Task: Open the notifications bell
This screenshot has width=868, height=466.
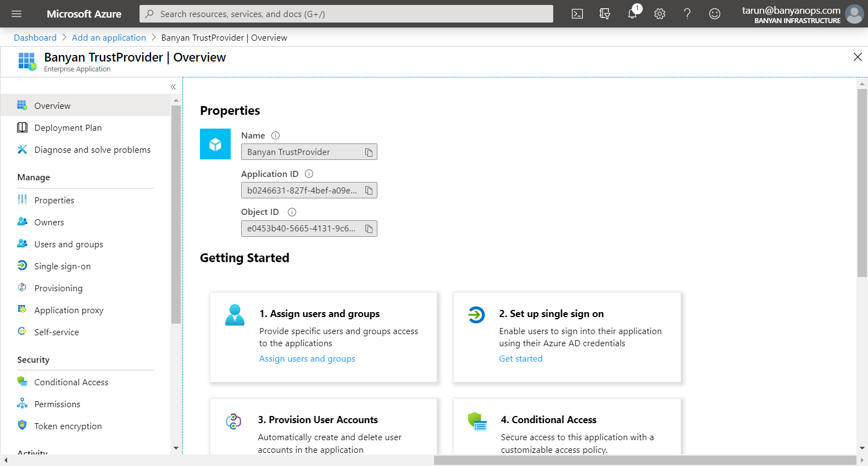Action: [632, 14]
